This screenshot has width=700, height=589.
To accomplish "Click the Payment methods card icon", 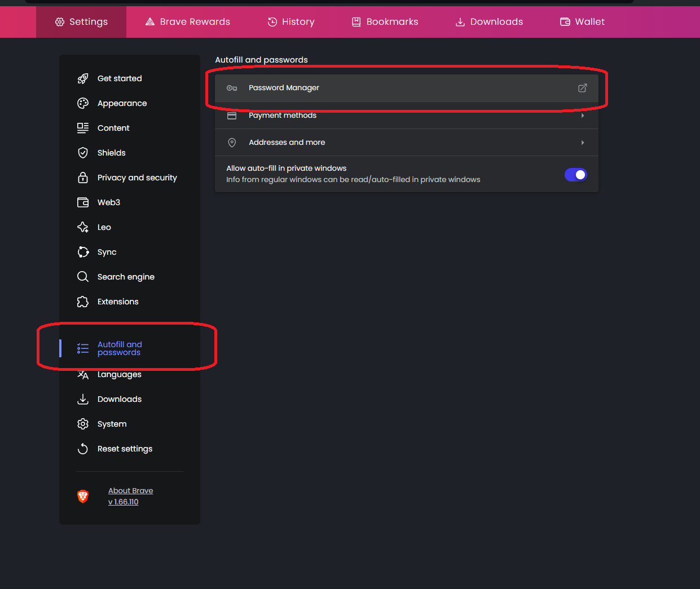I will coord(232,116).
